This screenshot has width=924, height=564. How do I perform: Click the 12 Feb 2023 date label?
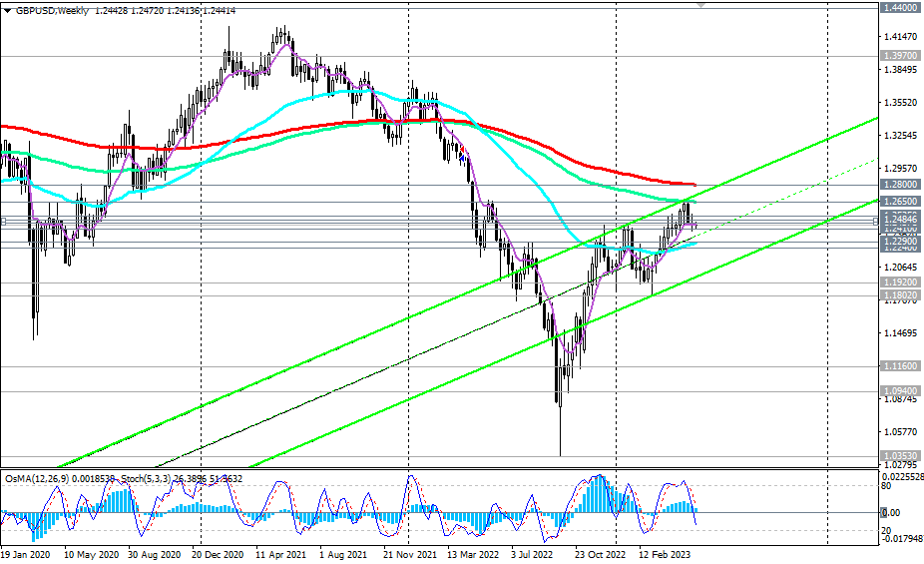coord(665,555)
